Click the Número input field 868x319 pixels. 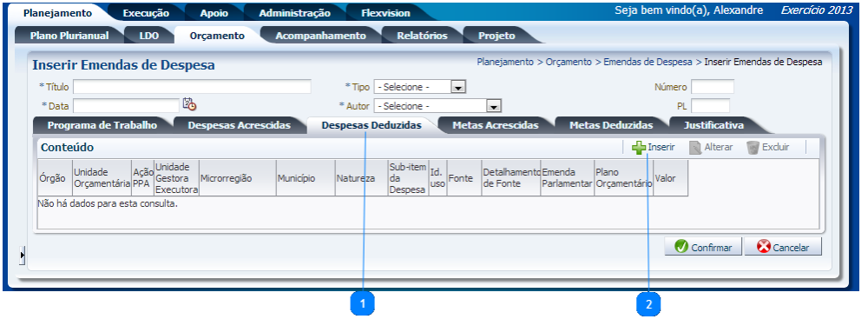[713, 87]
